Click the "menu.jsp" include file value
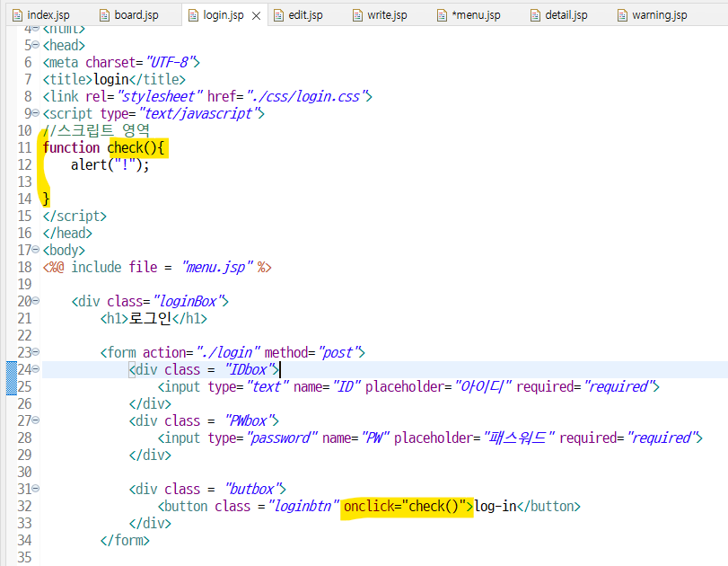This screenshot has width=728, height=566. pos(217,267)
